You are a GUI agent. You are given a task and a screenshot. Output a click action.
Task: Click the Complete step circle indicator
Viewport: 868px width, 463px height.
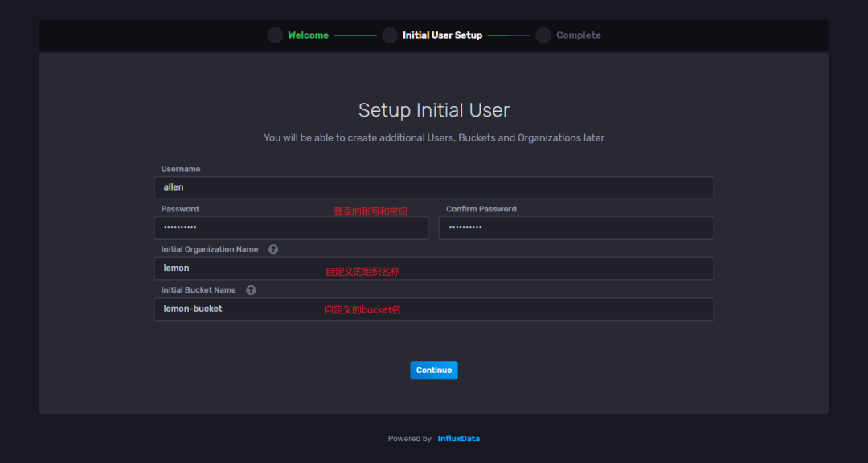pyautogui.click(x=543, y=35)
